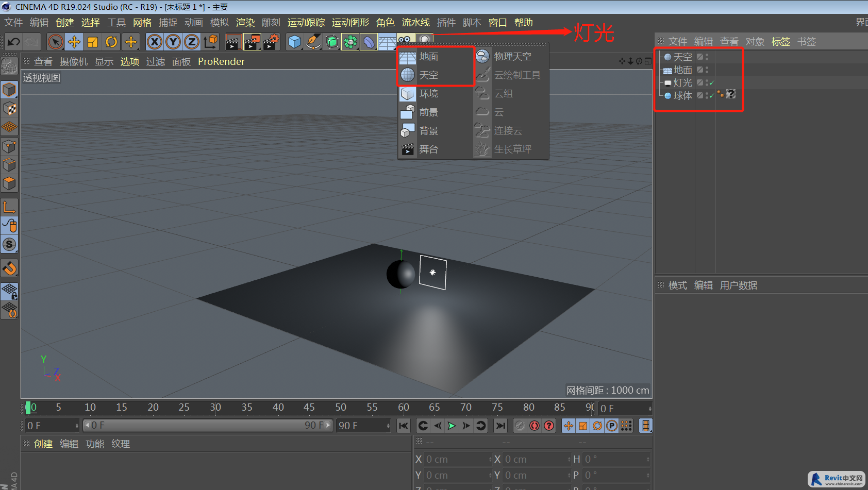Open the Subdivision Surface generators
868x490 pixels.
pyautogui.click(x=332, y=42)
